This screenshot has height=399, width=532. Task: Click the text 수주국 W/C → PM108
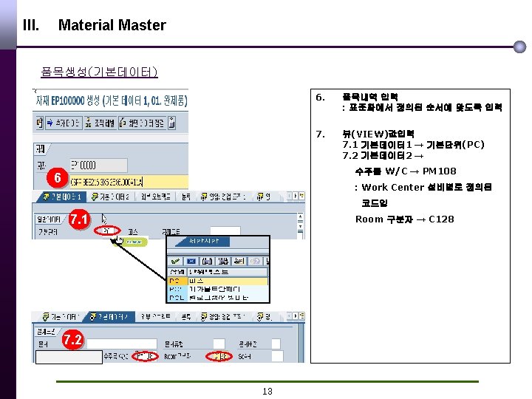pos(406,171)
